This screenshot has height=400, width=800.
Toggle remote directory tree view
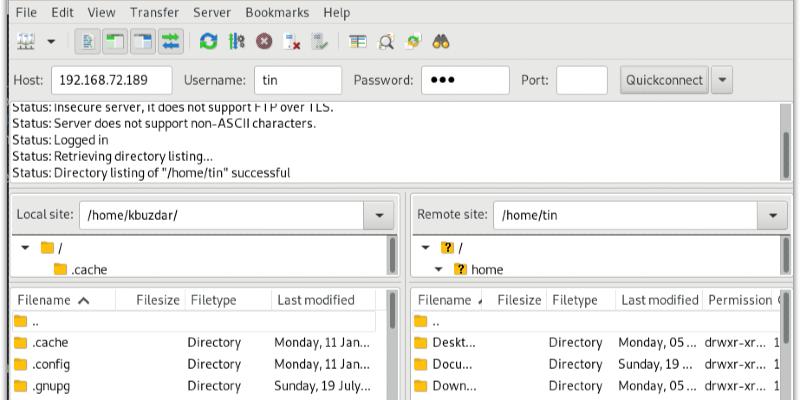pyautogui.click(x=143, y=42)
